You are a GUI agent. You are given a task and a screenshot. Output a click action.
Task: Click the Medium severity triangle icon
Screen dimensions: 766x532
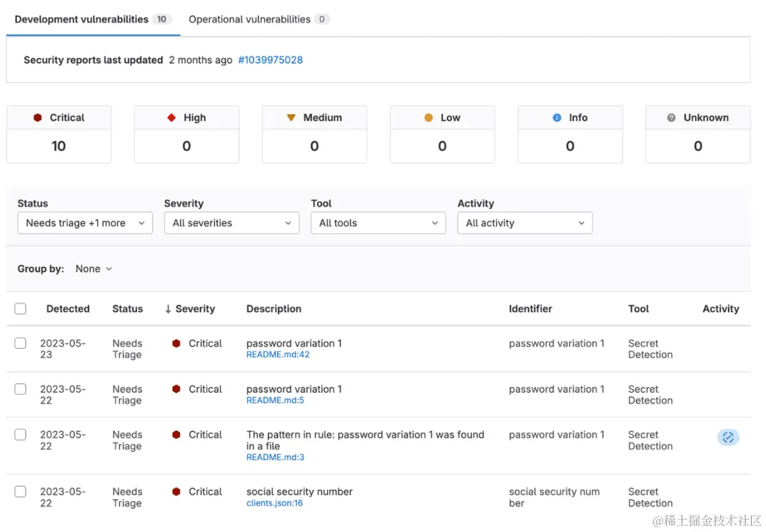[x=292, y=117]
